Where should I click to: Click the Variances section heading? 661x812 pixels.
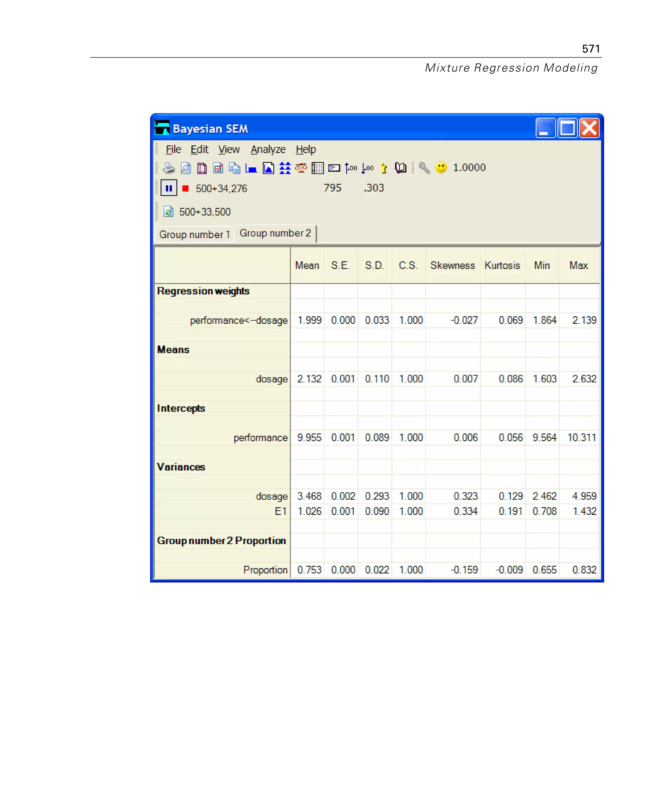[181, 467]
